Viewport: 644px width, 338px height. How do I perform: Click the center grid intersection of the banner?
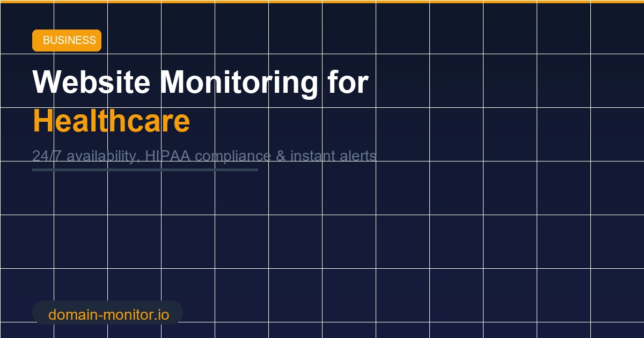point(322,161)
